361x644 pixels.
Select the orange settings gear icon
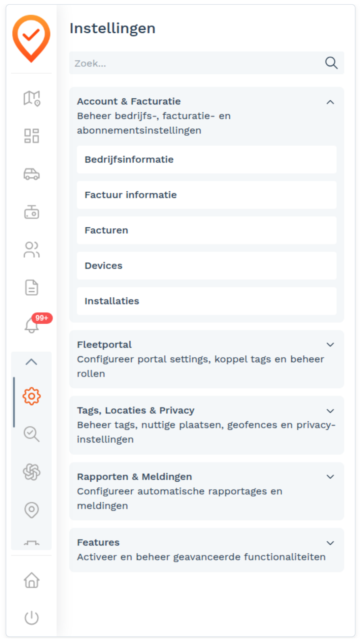(32, 396)
